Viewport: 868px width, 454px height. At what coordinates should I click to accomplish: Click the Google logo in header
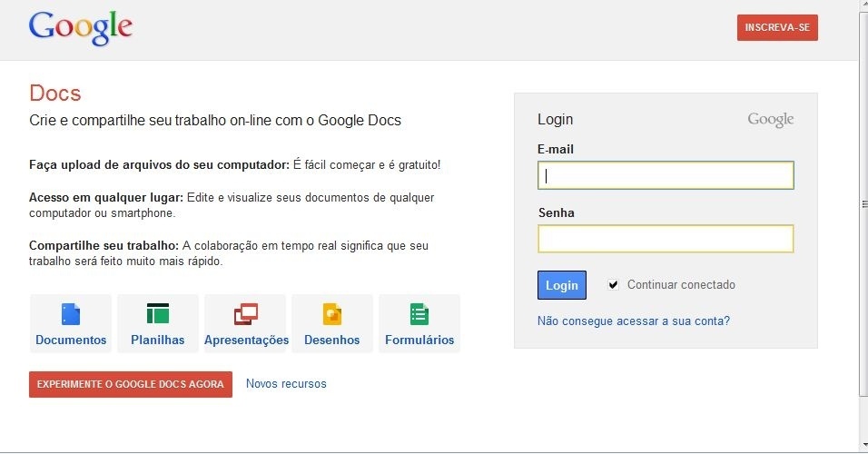pyautogui.click(x=81, y=27)
